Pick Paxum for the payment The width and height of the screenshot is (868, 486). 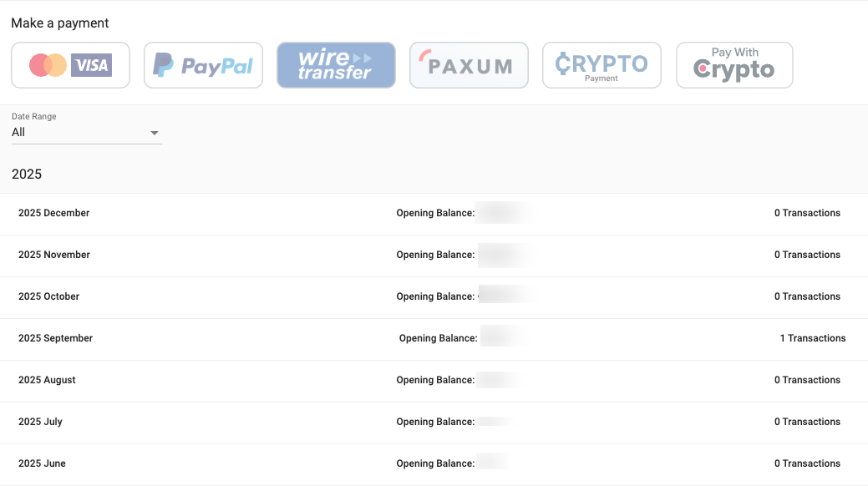(469, 64)
